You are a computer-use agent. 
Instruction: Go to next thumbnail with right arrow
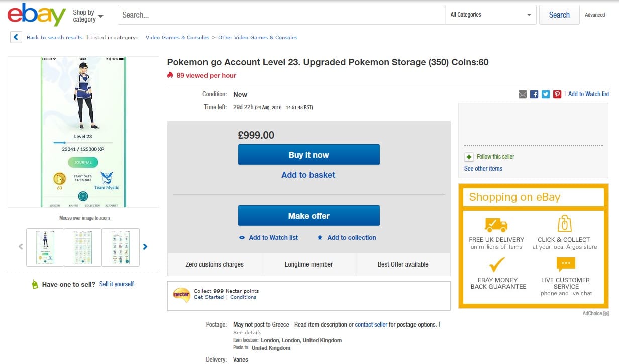(145, 247)
